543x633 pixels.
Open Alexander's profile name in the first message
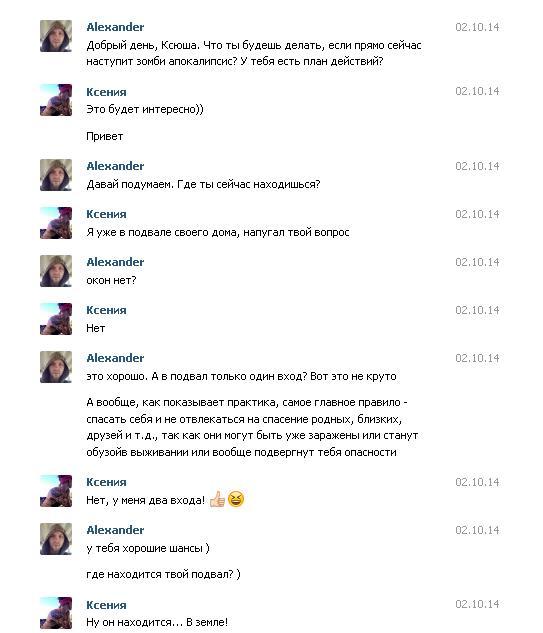[x=115, y=27]
